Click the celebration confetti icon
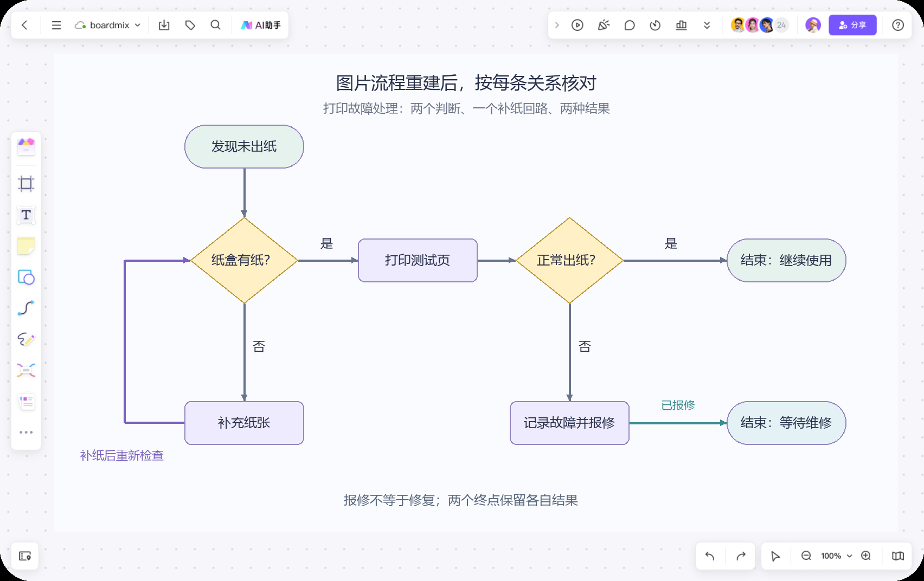 click(604, 25)
